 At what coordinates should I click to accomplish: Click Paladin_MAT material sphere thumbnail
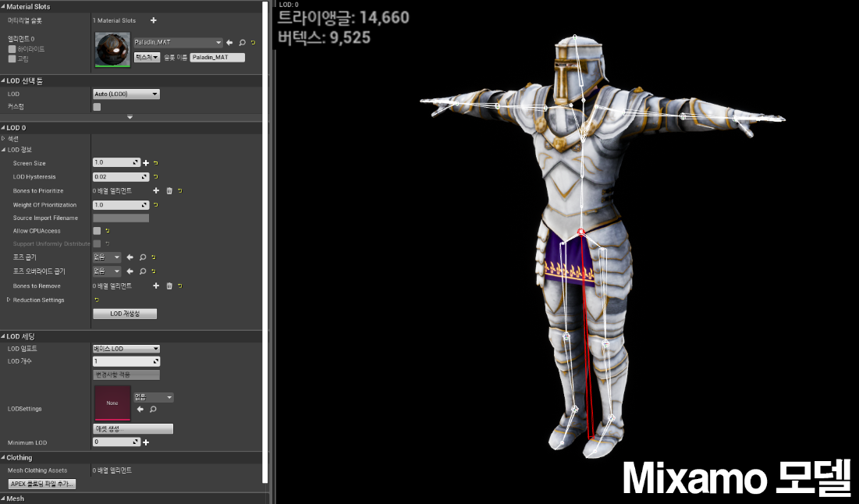tap(113, 49)
